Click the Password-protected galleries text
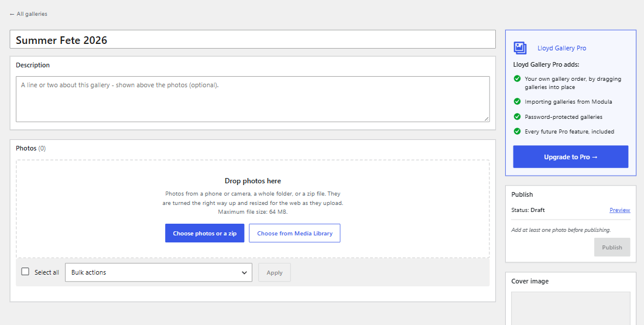 point(563,117)
